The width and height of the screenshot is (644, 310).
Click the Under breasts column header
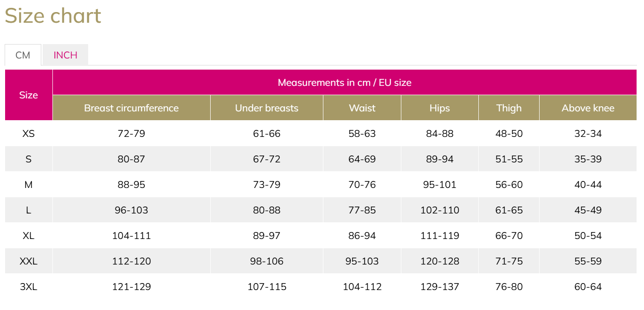coord(267,108)
